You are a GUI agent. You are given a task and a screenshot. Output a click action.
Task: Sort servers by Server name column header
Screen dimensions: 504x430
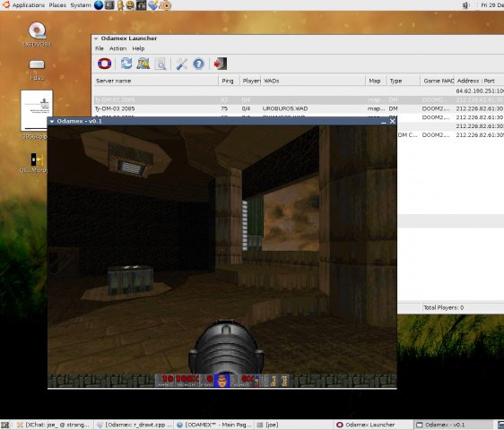tap(155, 81)
